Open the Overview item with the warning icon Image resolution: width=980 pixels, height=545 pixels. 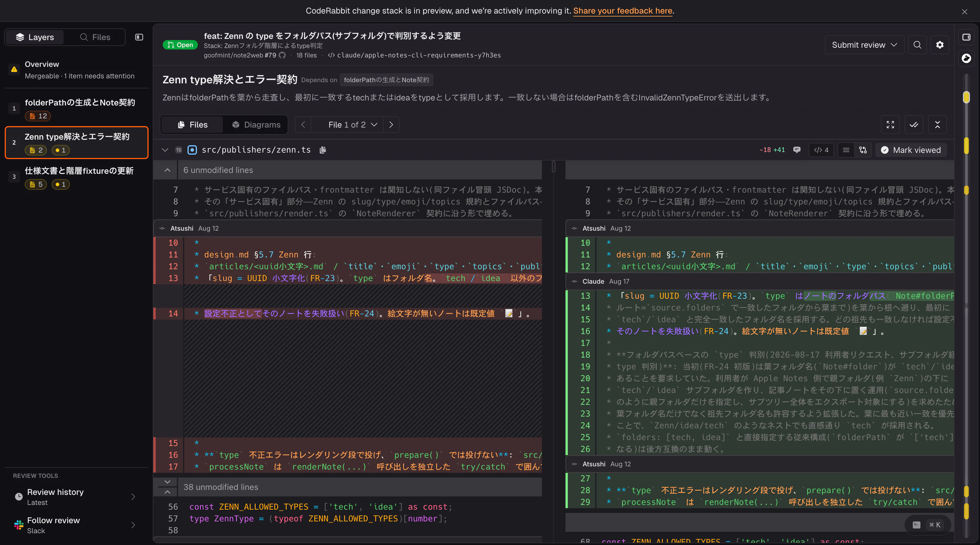[76, 70]
